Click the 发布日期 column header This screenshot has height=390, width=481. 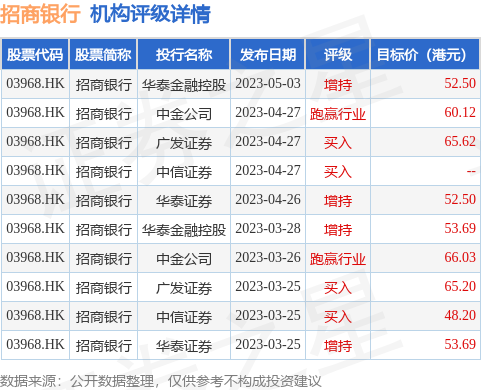(268, 54)
